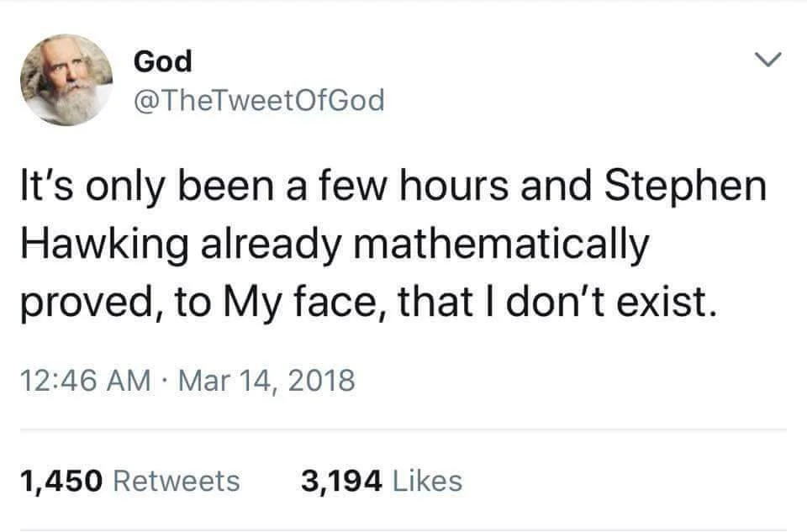This screenshot has width=807, height=532.
Task: Open the "God" display name profile
Action: (x=163, y=61)
